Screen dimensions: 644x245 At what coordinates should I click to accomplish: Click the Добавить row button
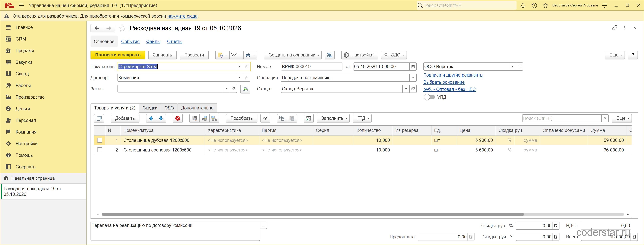point(125,118)
